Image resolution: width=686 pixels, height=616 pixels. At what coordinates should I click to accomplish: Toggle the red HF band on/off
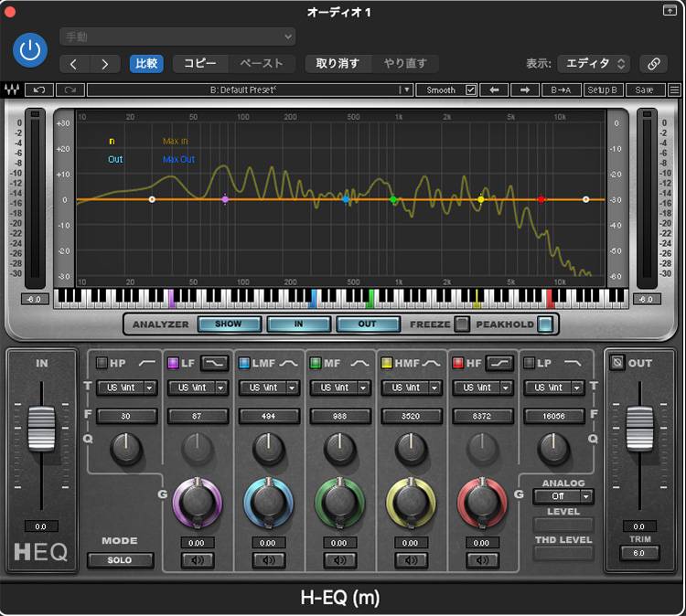(457, 363)
